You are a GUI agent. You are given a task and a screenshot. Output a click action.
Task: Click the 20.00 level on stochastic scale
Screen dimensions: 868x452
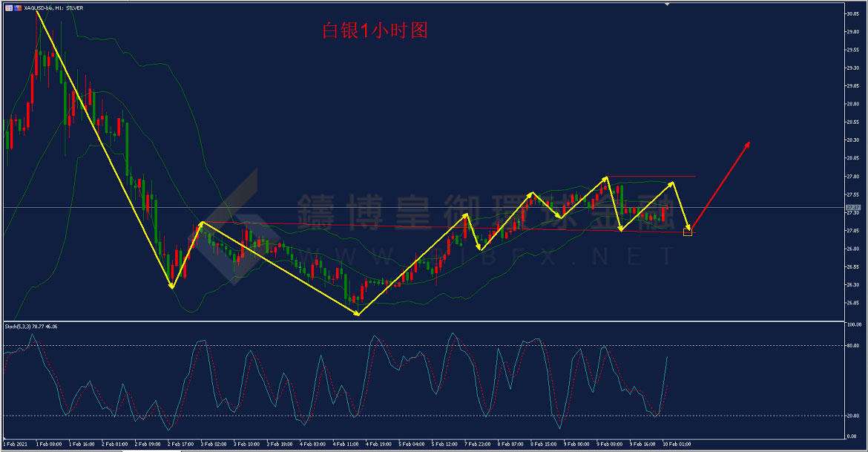853,416
